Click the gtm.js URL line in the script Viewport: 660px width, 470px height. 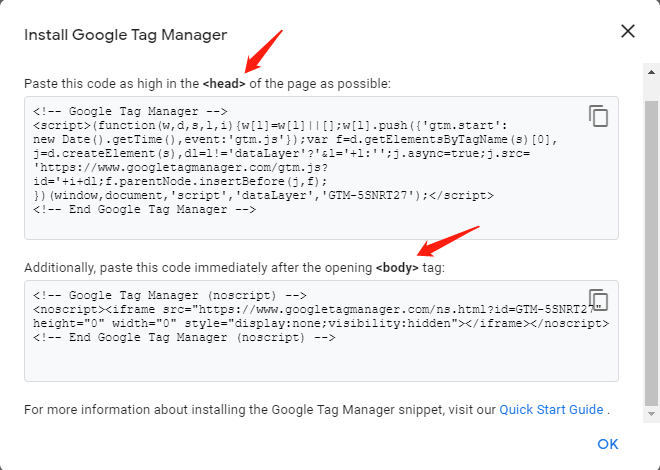tap(181, 167)
